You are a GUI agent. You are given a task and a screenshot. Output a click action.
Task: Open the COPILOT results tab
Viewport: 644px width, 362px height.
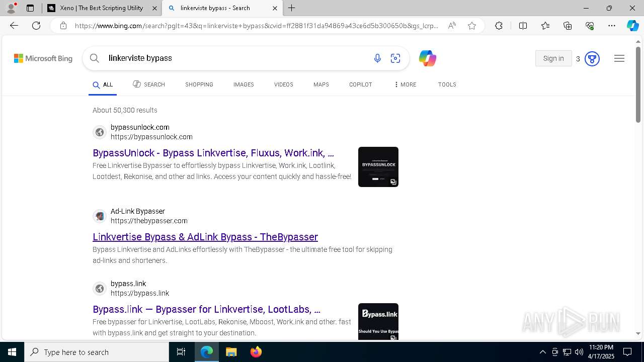(x=361, y=84)
